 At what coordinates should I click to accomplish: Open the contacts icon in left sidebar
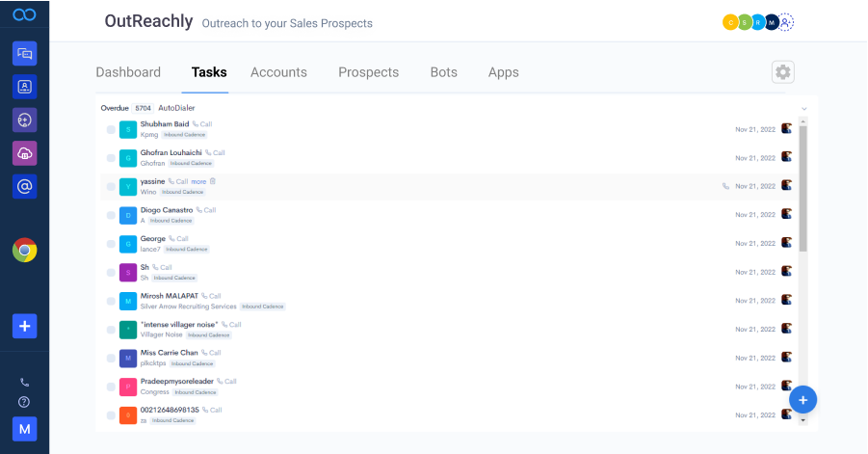point(24,87)
